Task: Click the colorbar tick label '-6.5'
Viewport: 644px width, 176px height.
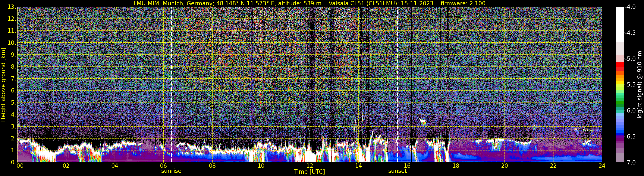Action: (x=630, y=137)
